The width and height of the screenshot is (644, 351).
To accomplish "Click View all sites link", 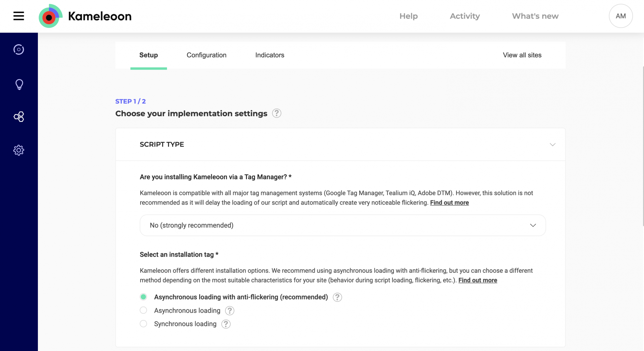I will [x=522, y=55].
